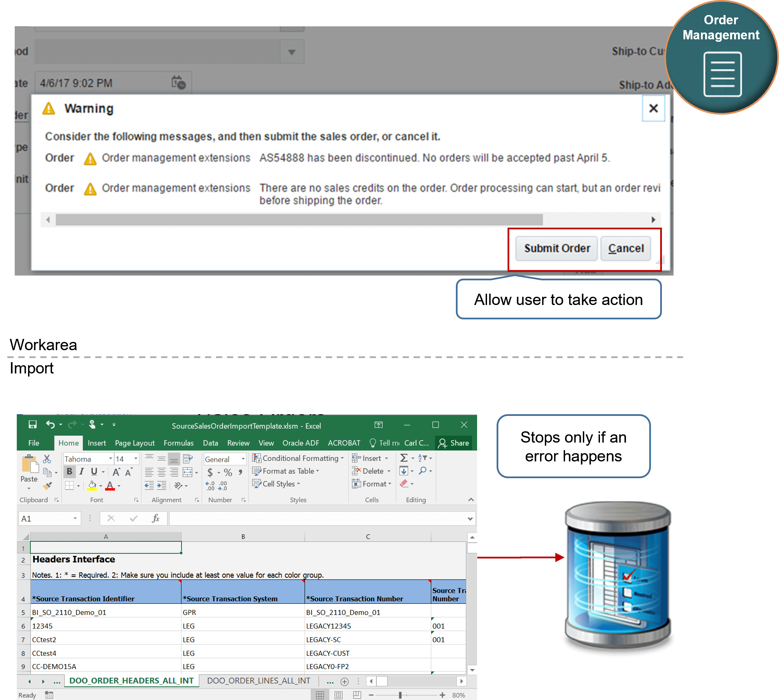This screenshot has width=781, height=700.
Task: Toggle italic formatting
Action: (x=82, y=472)
